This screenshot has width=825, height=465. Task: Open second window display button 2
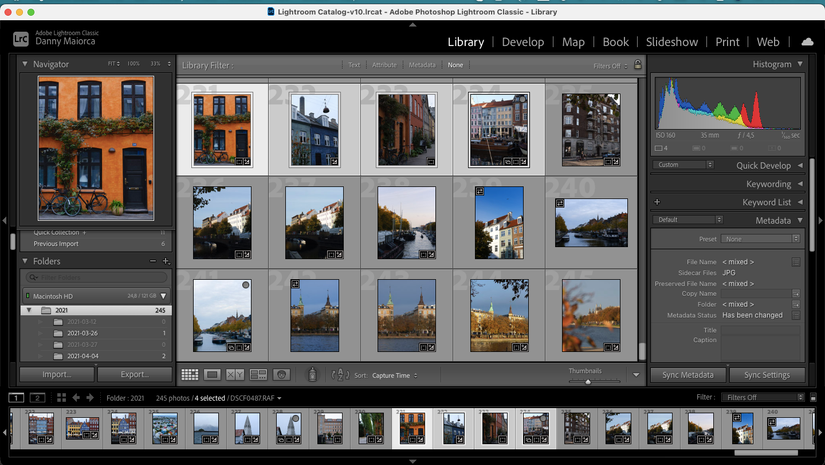tap(37, 398)
